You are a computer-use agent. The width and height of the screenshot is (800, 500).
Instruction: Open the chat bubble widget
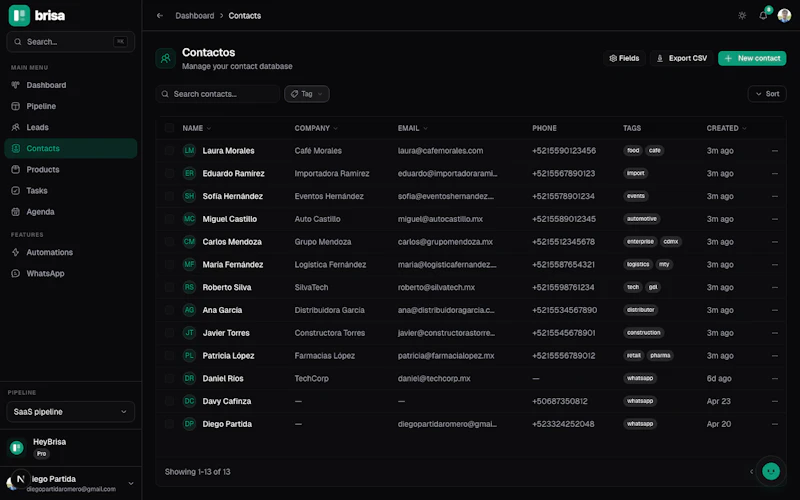(770, 471)
